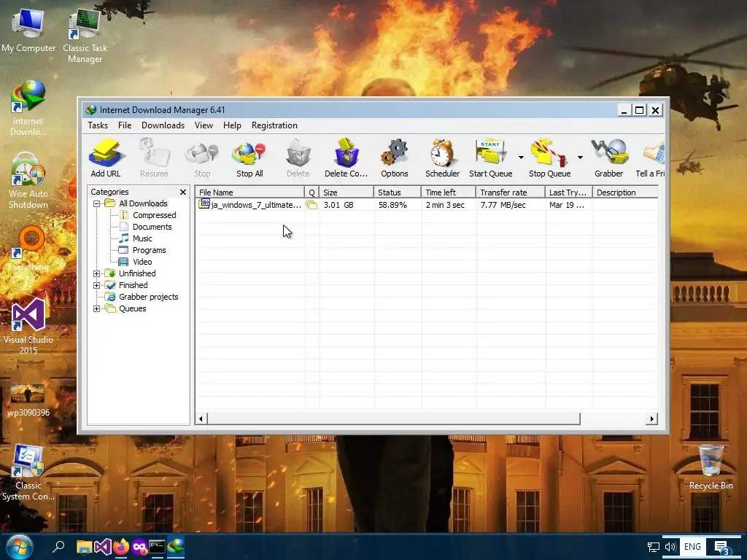Open My Computer desktop icon
Screen dimensions: 747x560
[x=28, y=29]
